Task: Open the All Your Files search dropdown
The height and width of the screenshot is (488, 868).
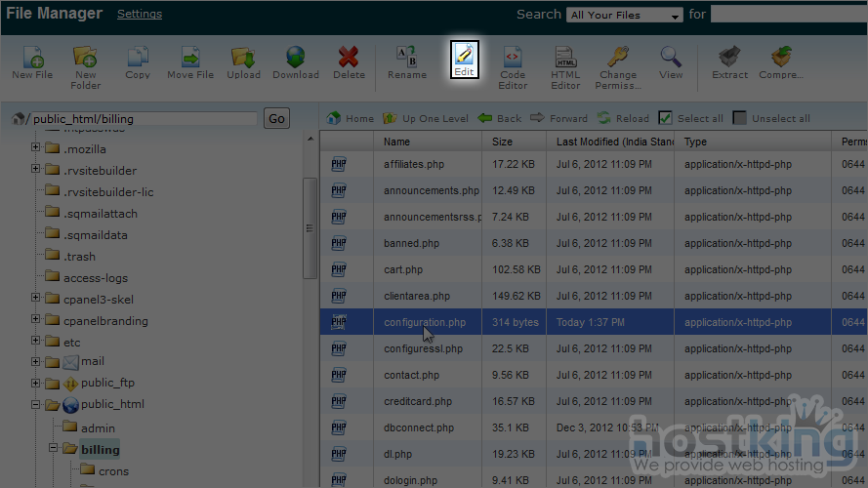Action: (625, 16)
